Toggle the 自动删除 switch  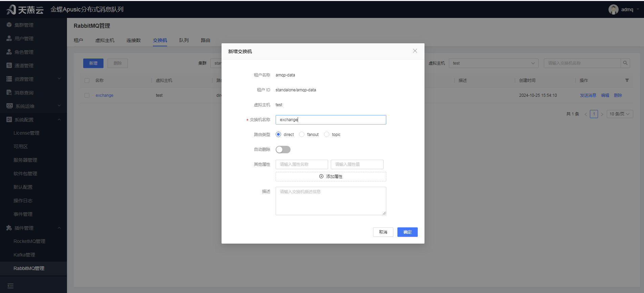(283, 149)
